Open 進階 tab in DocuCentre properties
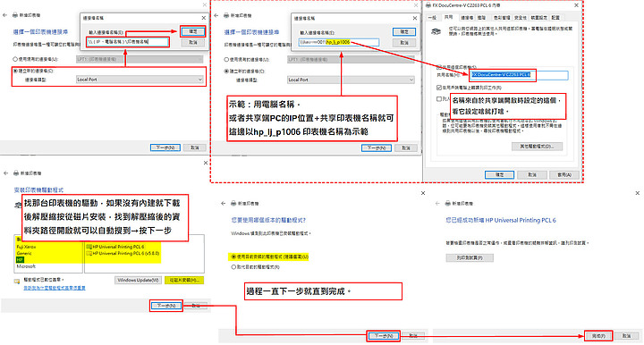 (x=482, y=18)
